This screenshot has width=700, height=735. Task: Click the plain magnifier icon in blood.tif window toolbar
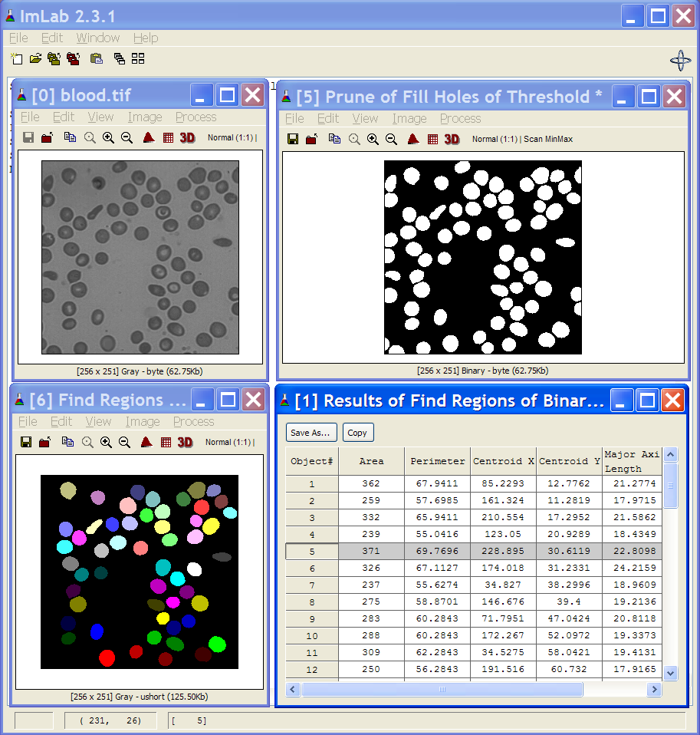(90, 137)
